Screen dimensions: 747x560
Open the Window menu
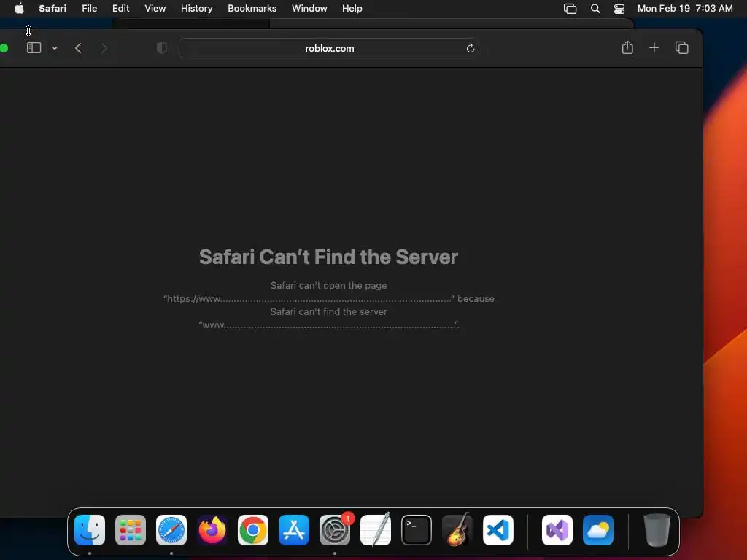coord(309,8)
